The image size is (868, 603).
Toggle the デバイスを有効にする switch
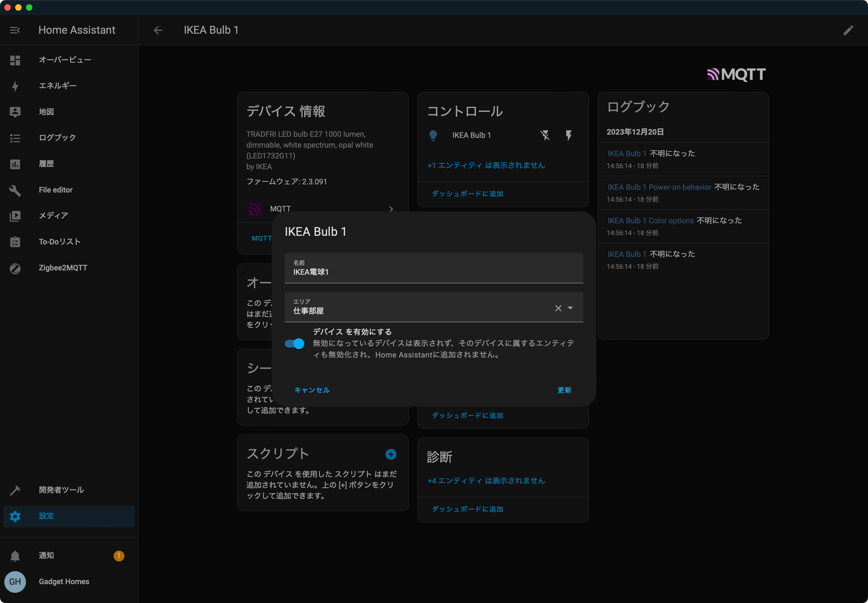pyautogui.click(x=294, y=344)
